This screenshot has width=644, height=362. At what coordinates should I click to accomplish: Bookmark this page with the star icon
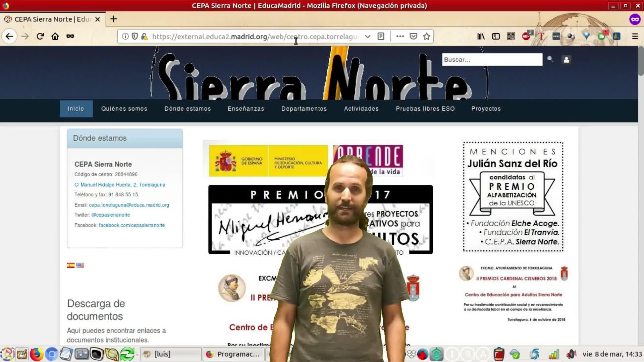(426, 36)
